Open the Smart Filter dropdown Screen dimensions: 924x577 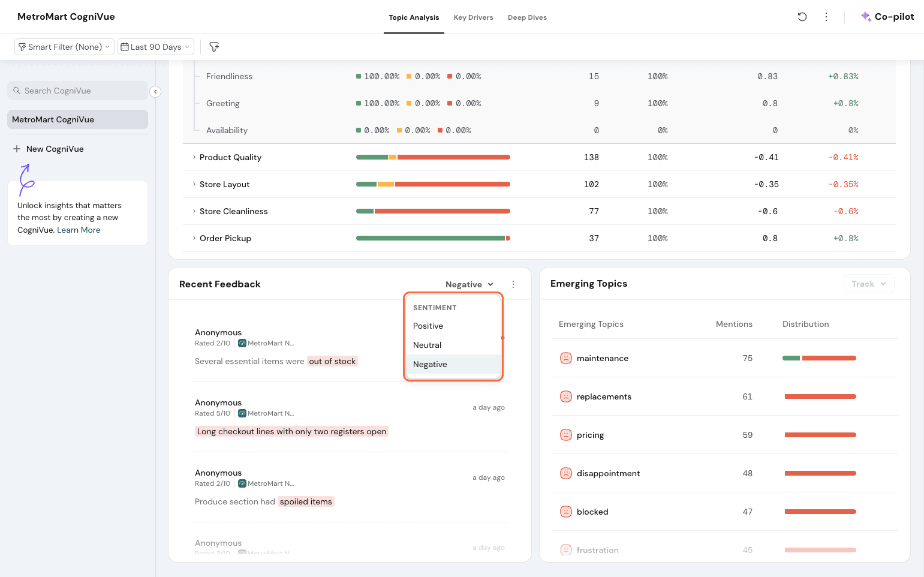[x=64, y=47]
